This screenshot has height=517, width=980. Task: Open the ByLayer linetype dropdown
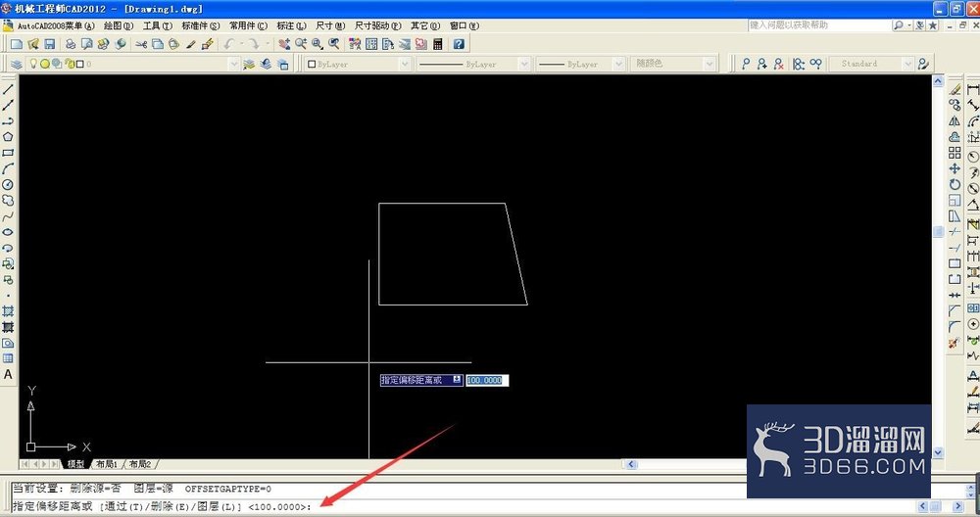[524, 64]
